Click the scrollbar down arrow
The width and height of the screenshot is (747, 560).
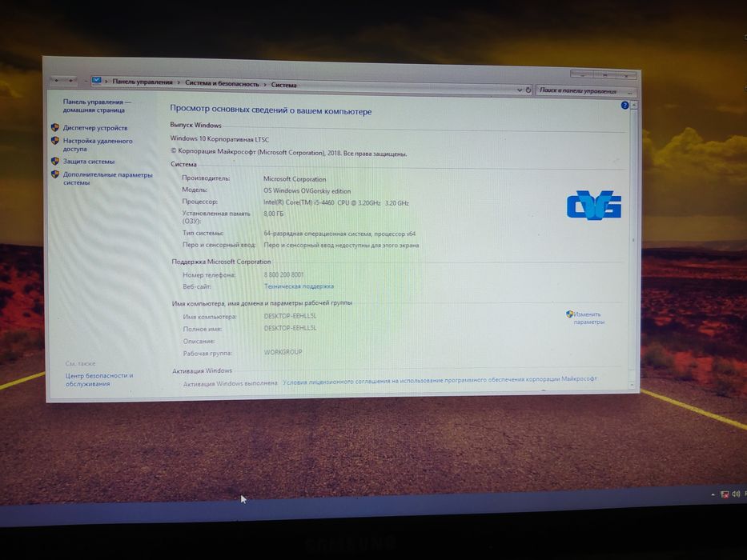[633, 384]
